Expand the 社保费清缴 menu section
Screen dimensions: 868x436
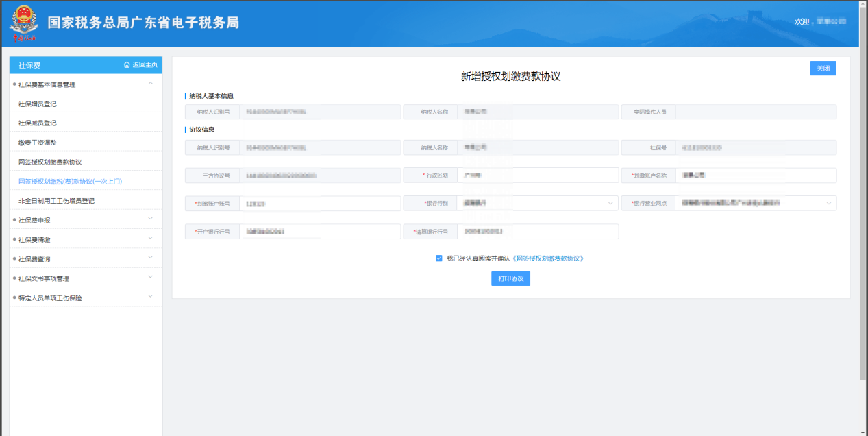point(150,239)
